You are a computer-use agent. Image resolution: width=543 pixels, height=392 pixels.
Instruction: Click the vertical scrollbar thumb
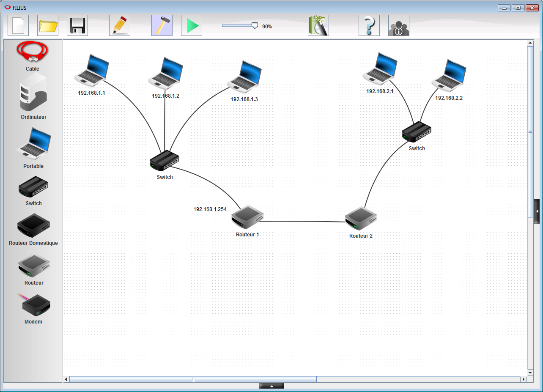tap(530, 132)
